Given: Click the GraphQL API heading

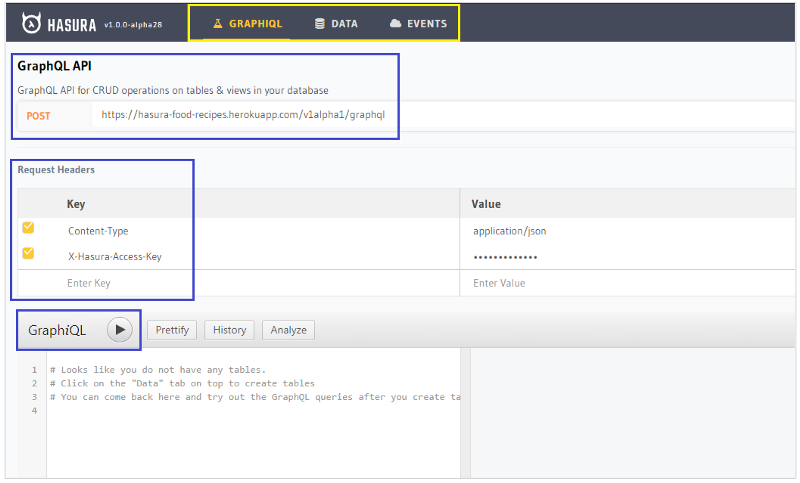Looking at the screenshot, I should point(55,66).
